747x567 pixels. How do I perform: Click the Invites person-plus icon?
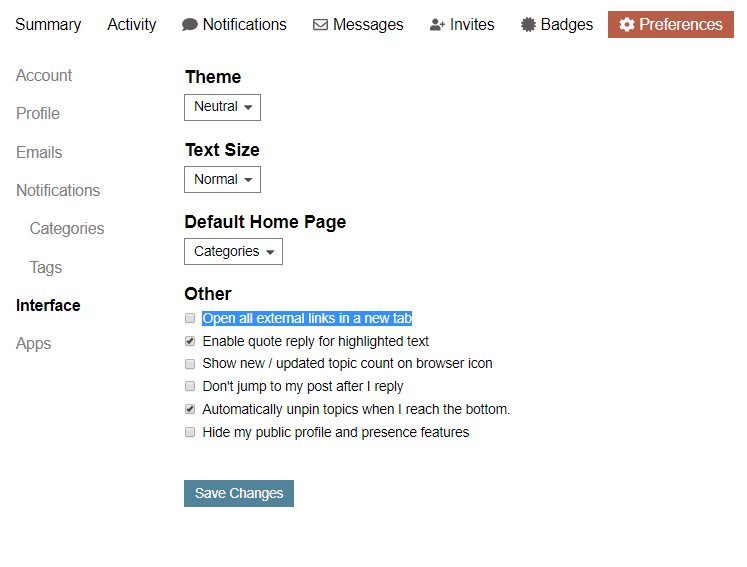(x=437, y=25)
